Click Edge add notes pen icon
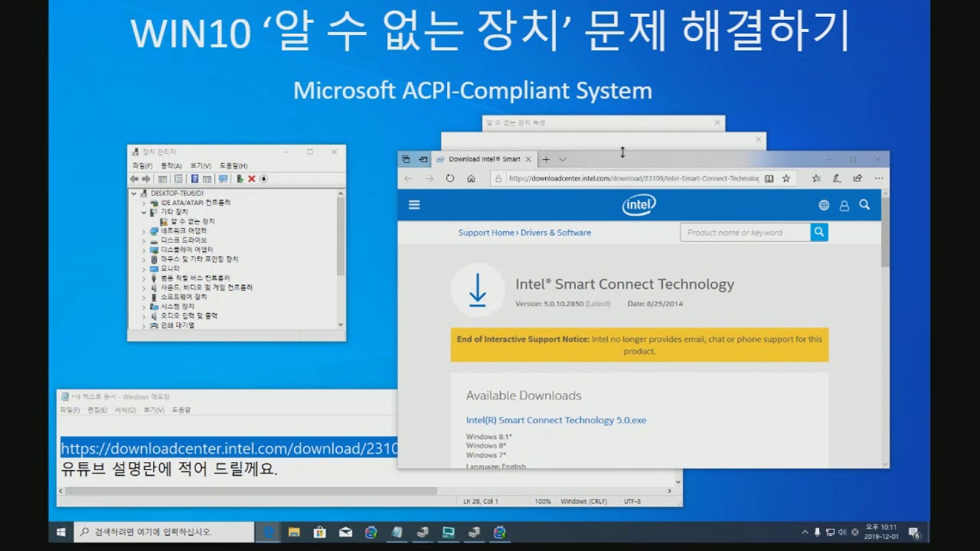 click(x=837, y=178)
